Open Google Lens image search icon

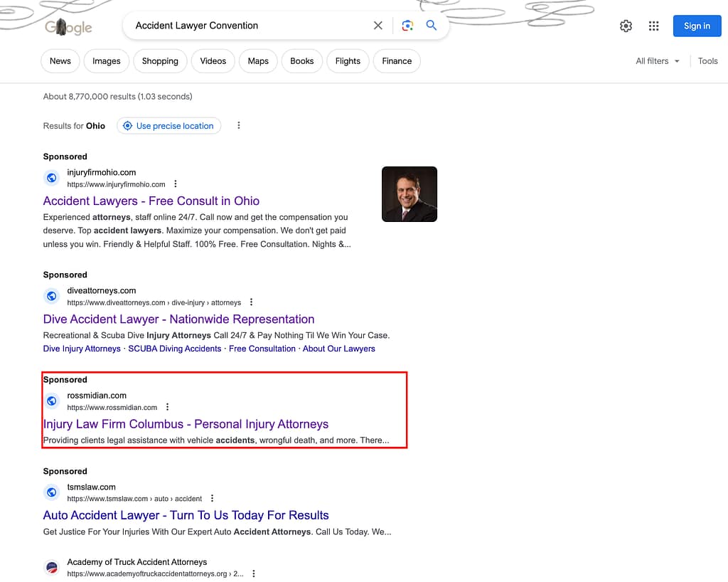click(407, 26)
